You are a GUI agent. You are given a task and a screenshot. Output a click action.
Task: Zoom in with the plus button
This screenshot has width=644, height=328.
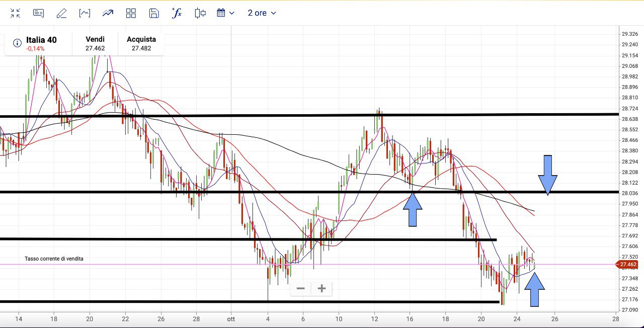pos(322,289)
